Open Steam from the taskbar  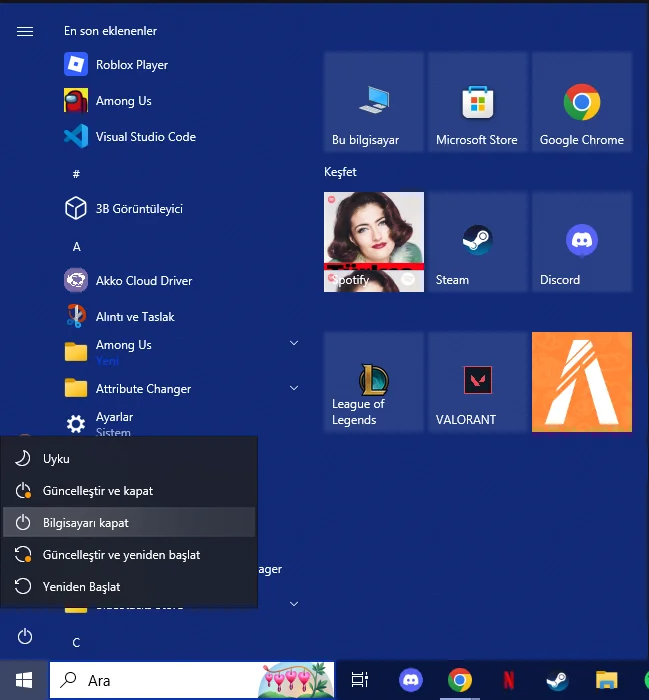coord(557,680)
